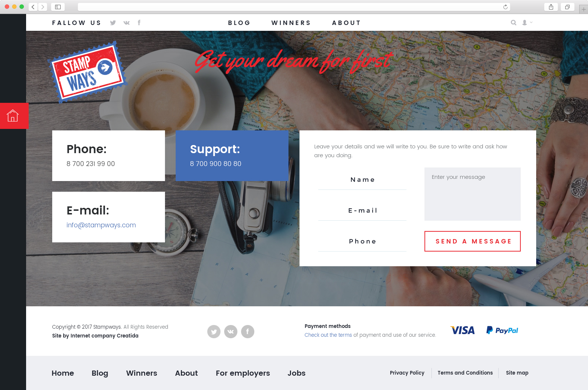Focus the Enter your message textarea
The image size is (588, 390).
(x=473, y=194)
